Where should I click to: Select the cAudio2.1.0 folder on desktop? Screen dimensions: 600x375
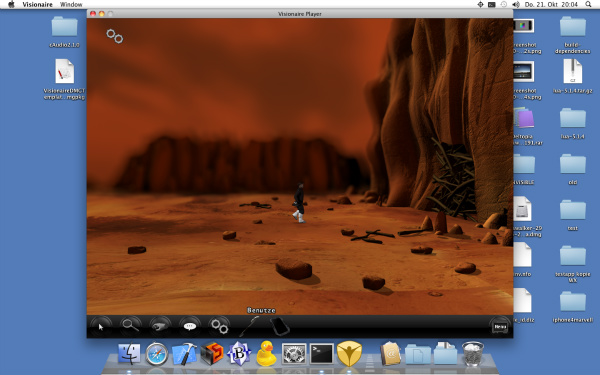click(x=64, y=32)
